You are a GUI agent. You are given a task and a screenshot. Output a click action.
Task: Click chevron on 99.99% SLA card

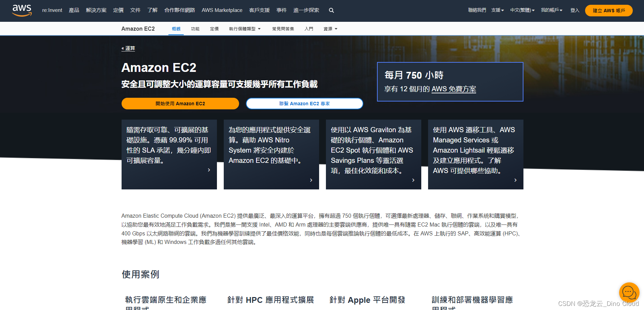pos(209,170)
